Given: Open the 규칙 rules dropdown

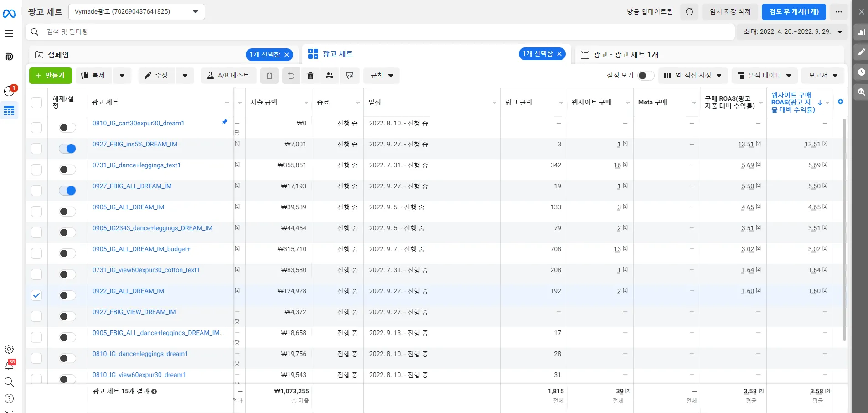Looking at the screenshot, I should point(381,76).
